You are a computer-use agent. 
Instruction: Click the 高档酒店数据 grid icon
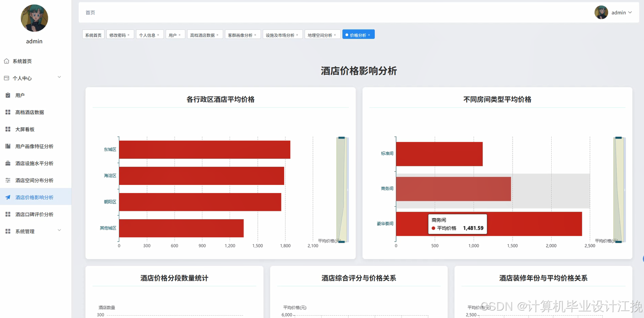8,112
